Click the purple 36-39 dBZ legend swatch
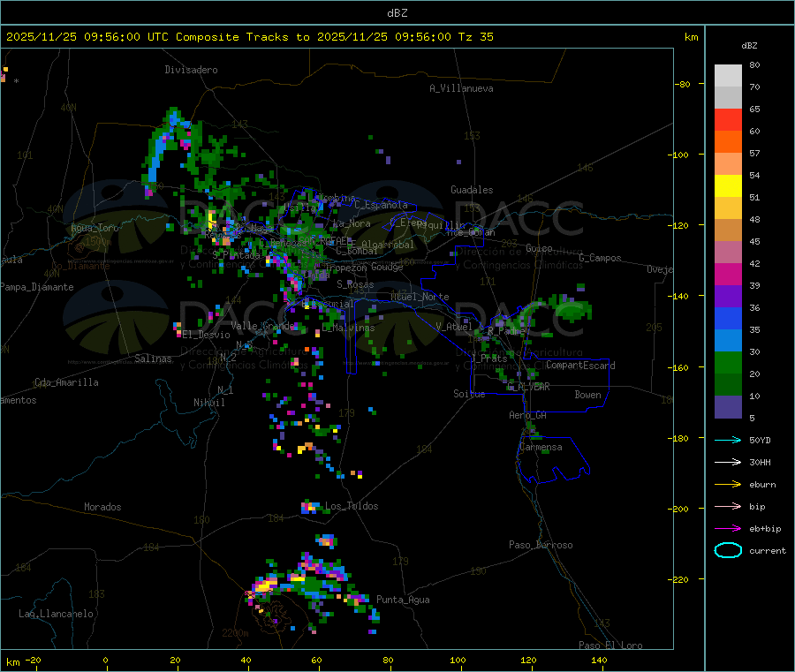The height and width of the screenshot is (672, 795). (x=728, y=296)
